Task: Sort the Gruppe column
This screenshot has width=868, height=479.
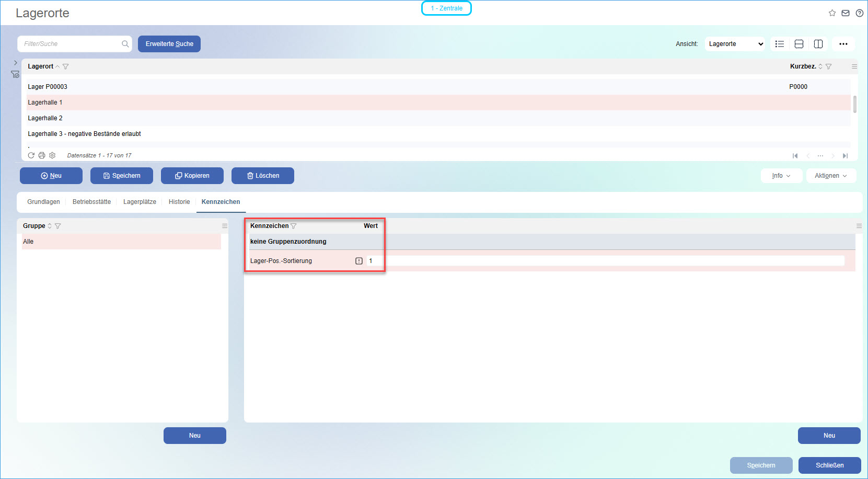Action: tap(50, 226)
